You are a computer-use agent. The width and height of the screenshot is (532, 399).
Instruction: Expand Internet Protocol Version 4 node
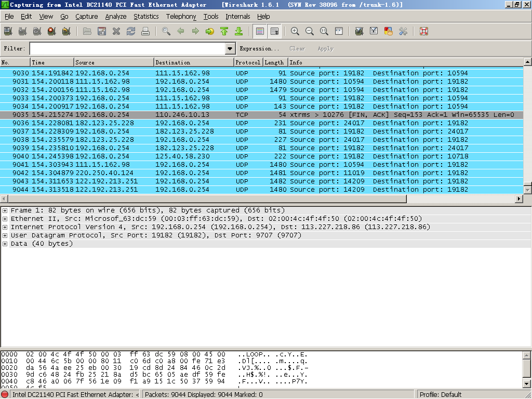click(x=5, y=227)
